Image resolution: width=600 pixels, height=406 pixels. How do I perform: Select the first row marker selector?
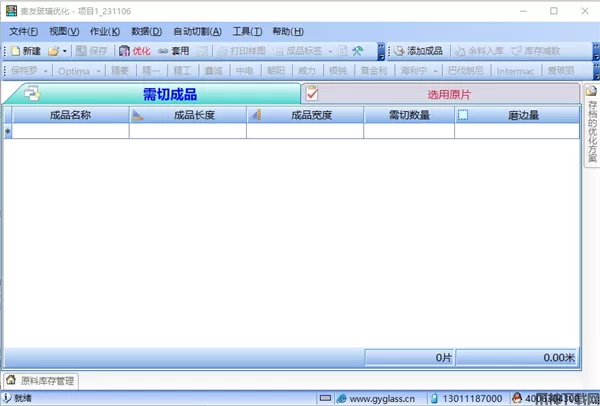coord(8,131)
